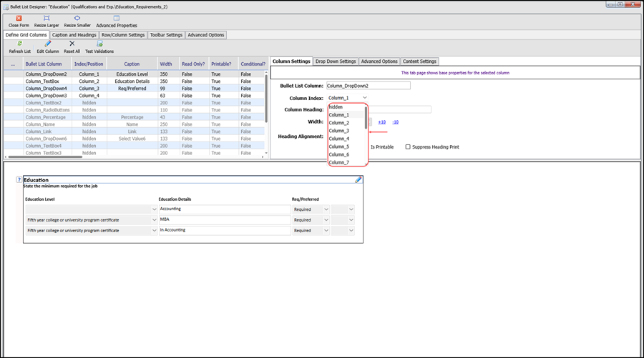Click the In Accounting details field
The width and height of the screenshot is (644, 358).
point(225,231)
